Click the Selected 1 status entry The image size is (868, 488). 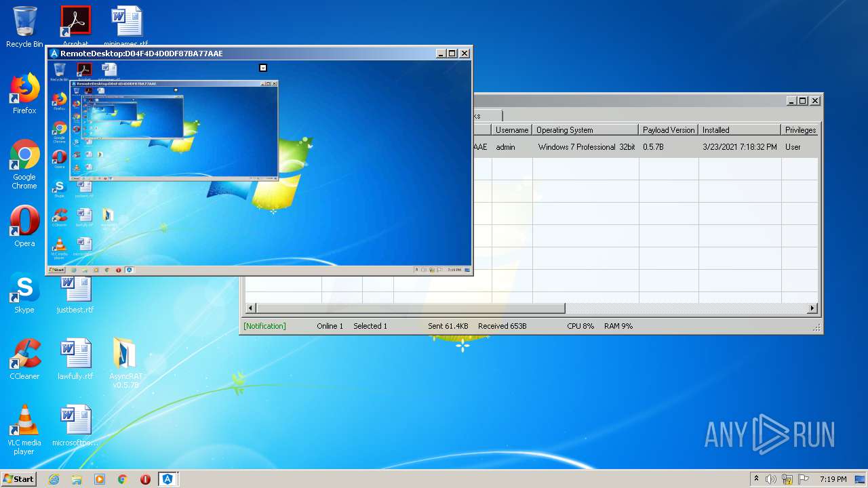tap(370, 326)
